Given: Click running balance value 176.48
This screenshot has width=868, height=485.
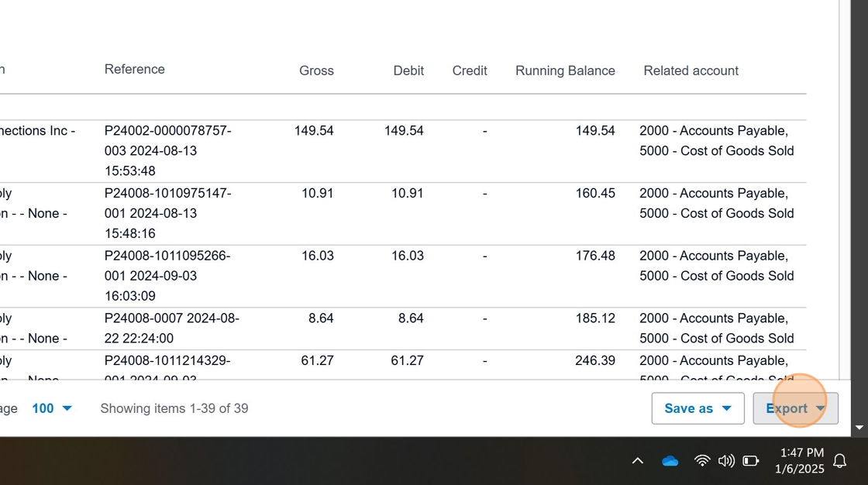Looking at the screenshot, I should [595, 256].
